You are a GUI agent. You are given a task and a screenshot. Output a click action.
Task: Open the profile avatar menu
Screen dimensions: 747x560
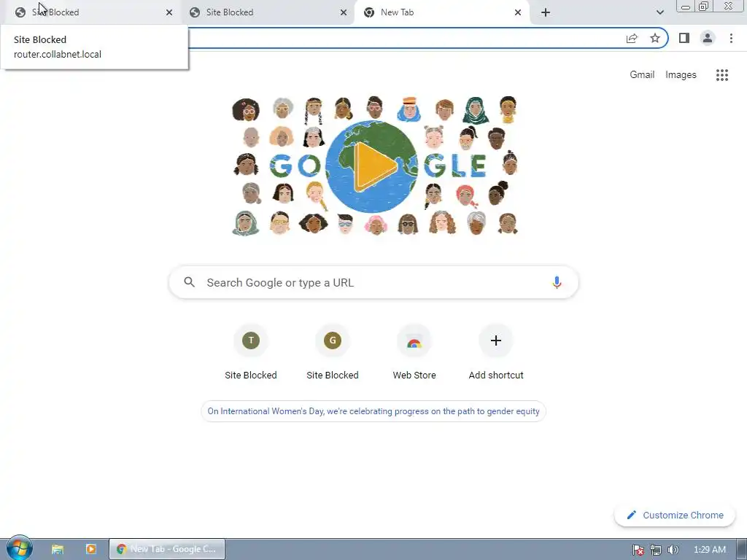point(708,38)
